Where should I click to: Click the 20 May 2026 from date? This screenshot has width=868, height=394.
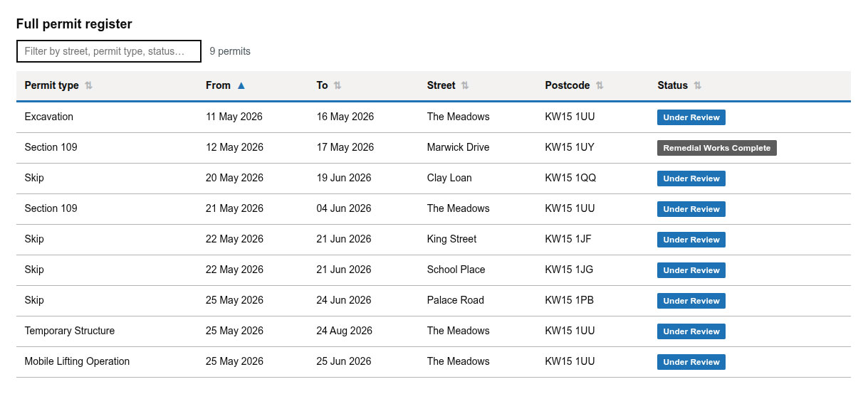[234, 178]
